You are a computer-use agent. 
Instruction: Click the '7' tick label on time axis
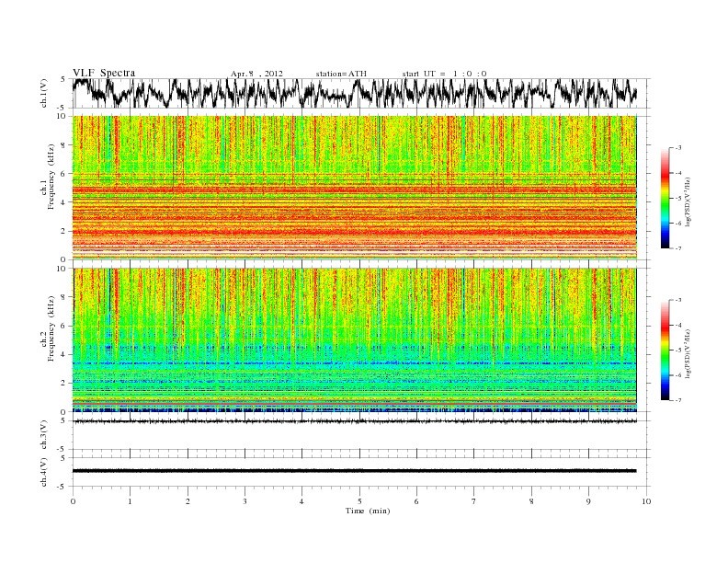pyautogui.click(x=474, y=501)
